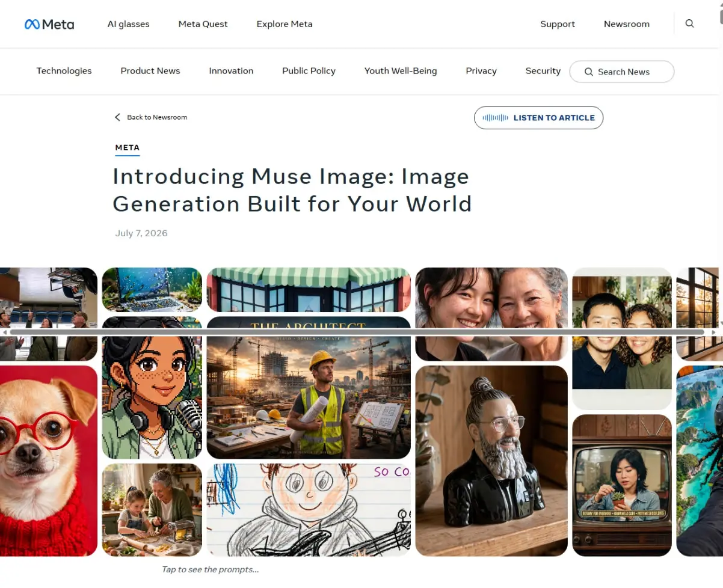Open the chihuahua with red glasses image
723x588 pixels.
point(48,461)
